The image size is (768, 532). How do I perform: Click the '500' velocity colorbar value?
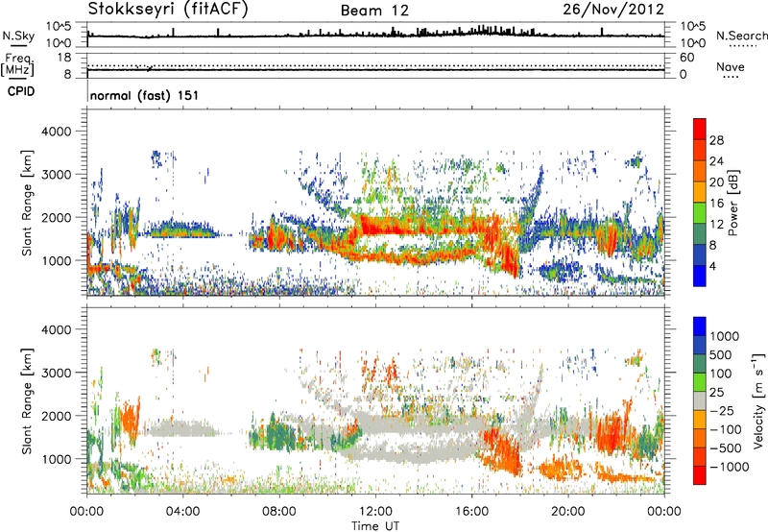click(x=721, y=354)
